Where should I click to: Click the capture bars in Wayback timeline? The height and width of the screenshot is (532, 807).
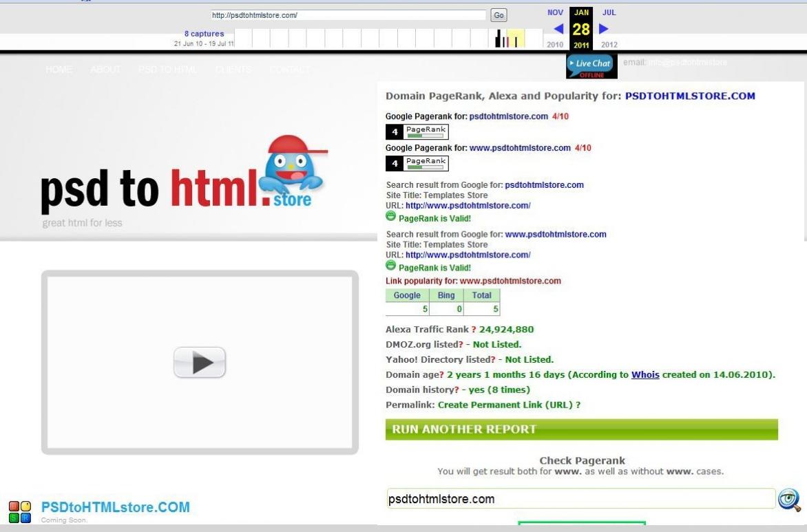pos(507,39)
